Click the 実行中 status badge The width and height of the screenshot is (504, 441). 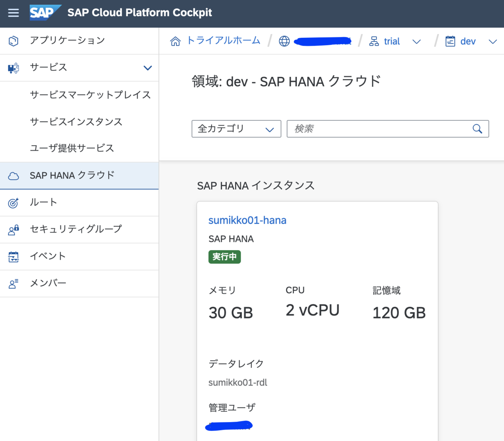click(x=225, y=256)
